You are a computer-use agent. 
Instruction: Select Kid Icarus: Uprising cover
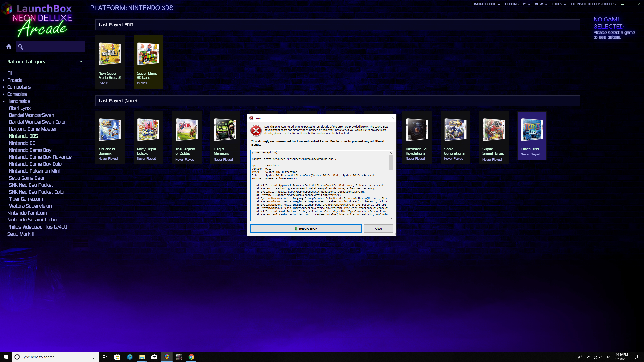tap(110, 129)
